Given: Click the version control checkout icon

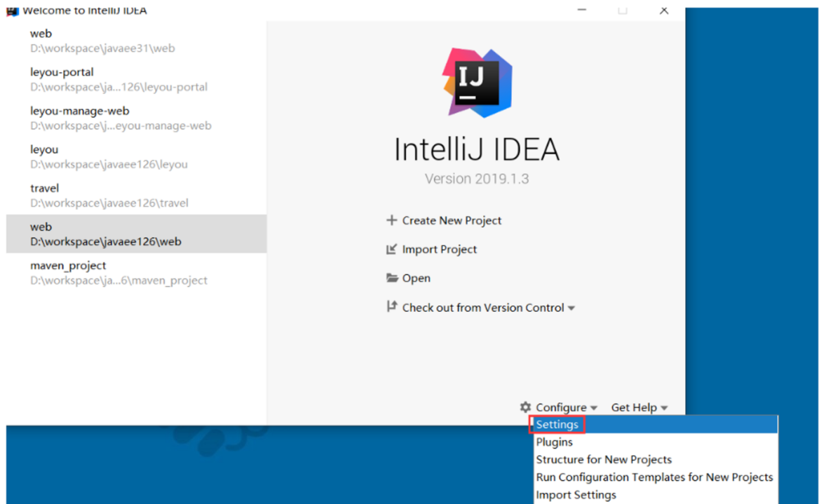Looking at the screenshot, I should click(391, 306).
